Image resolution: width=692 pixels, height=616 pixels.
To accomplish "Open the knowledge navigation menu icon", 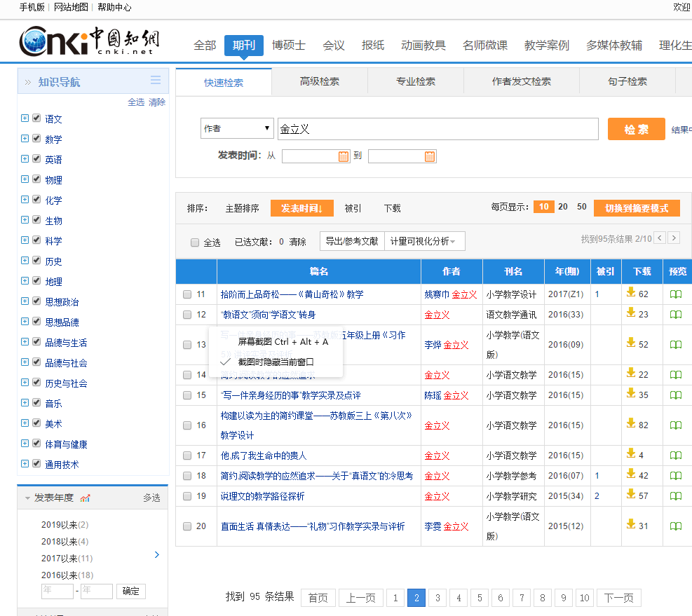I will (156, 80).
